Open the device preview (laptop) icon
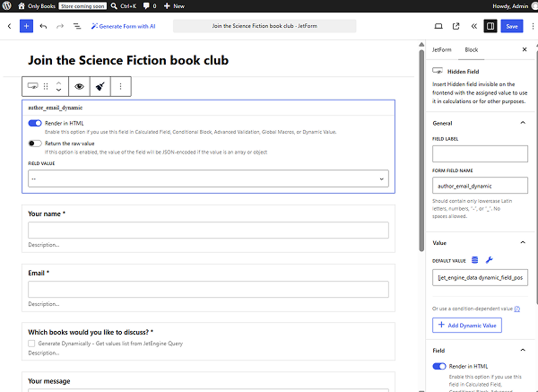This screenshot has width=538, height=392. pyautogui.click(x=438, y=26)
